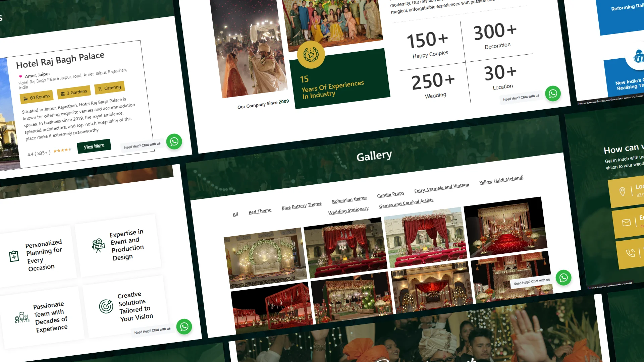
Task: Click the gold laurel star badge icon
Action: (311, 55)
